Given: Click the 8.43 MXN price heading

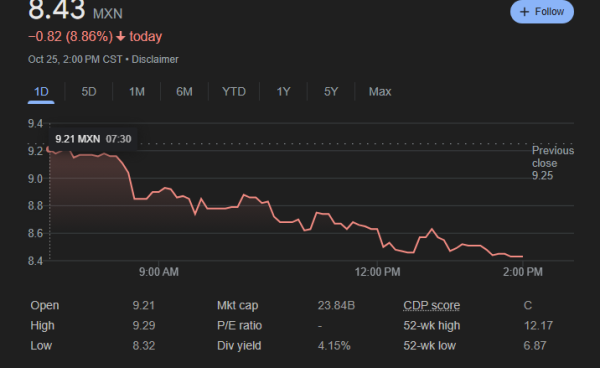Looking at the screenshot, I should (x=75, y=10).
